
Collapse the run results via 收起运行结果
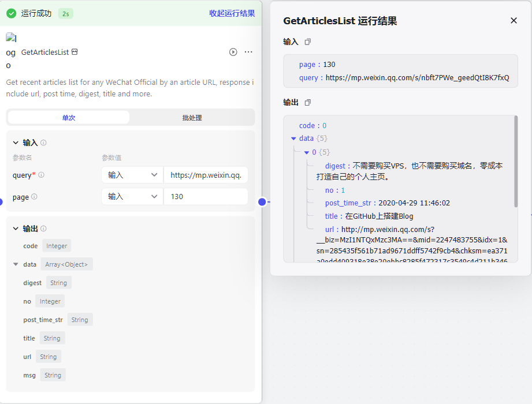pos(232,13)
